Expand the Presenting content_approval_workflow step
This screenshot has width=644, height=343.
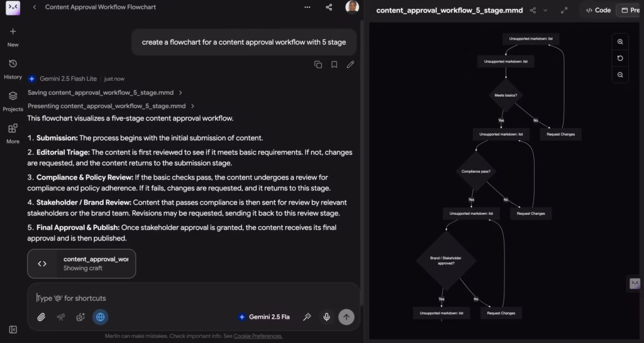coord(111,106)
